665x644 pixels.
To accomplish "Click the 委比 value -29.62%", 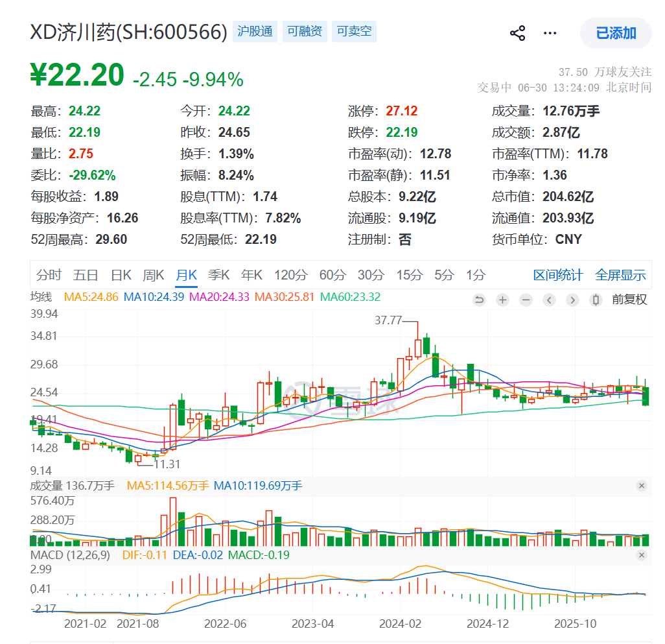I will (x=93, y=175).
